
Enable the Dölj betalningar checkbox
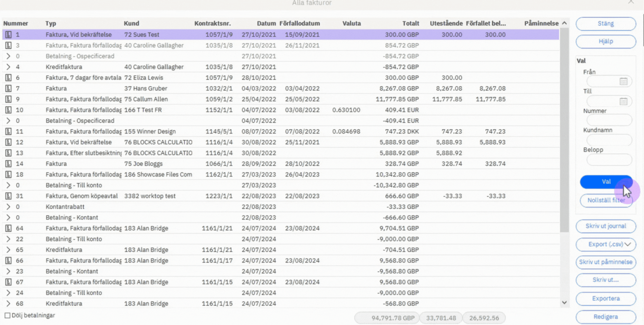click(8, 315)
